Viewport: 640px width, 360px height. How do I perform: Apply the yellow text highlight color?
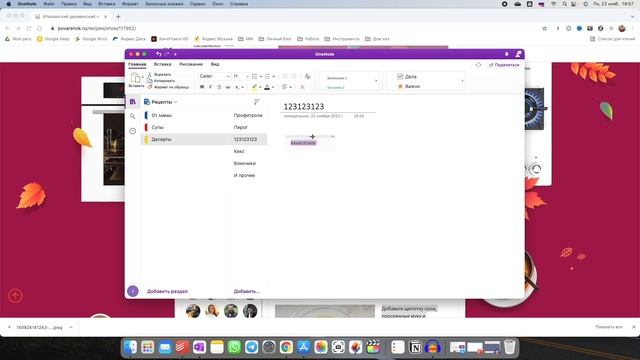pyautogui.click(x=254, y=87)
